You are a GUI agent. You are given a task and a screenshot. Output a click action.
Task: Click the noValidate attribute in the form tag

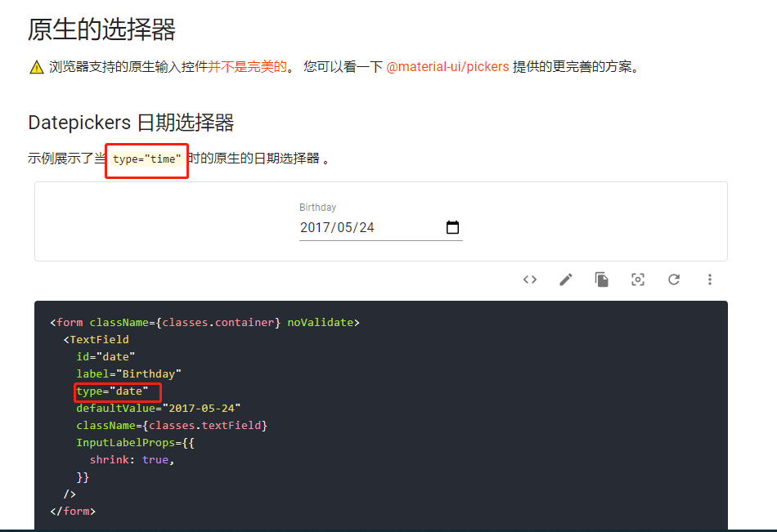pyautogui.click(x=322, y=322)
